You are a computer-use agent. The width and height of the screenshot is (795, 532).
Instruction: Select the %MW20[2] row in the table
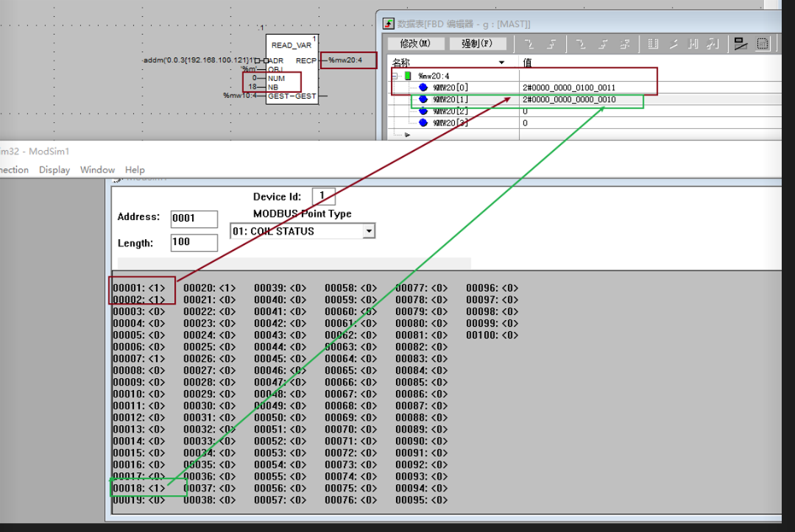coord(449,111)
